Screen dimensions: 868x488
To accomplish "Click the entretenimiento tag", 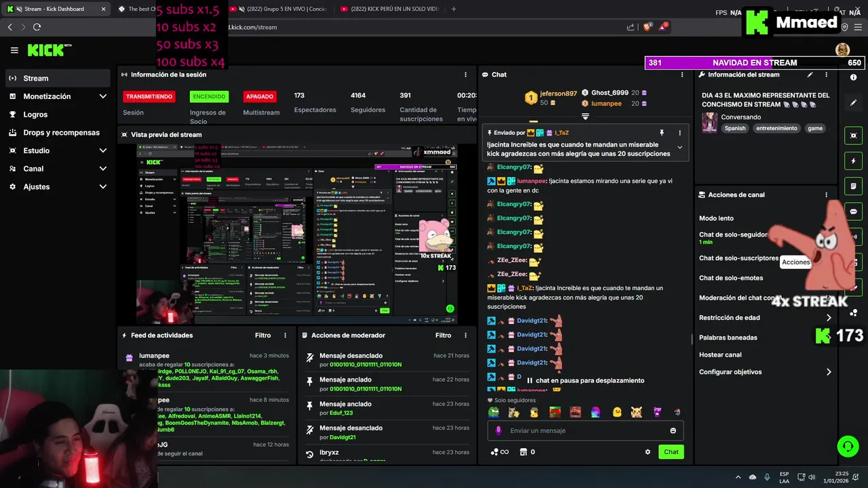I will point(777,128).
